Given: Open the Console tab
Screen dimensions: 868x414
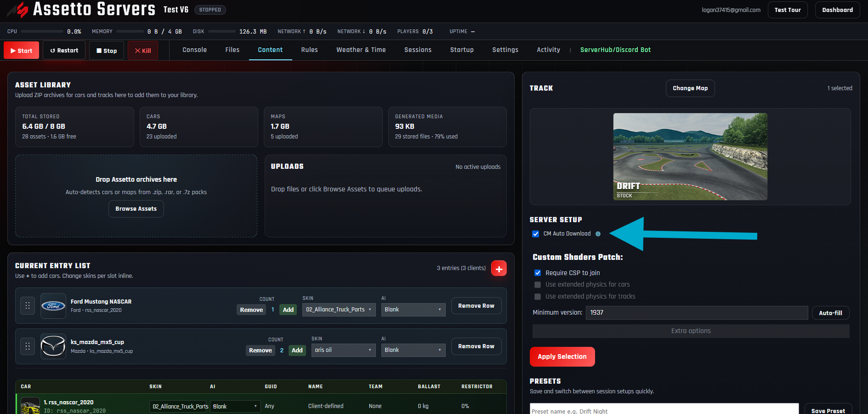Looking at the screenshot, I should coord(194,50).
